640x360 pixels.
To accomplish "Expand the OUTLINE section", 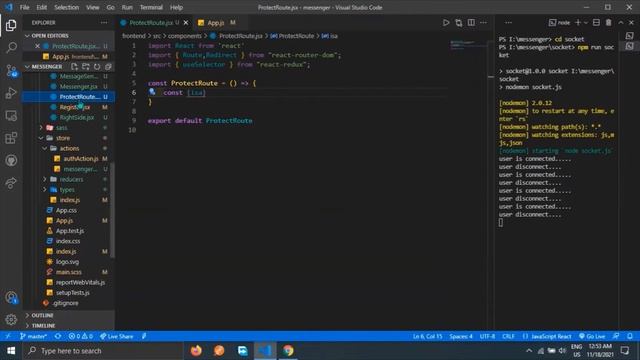I will (42, 315).
